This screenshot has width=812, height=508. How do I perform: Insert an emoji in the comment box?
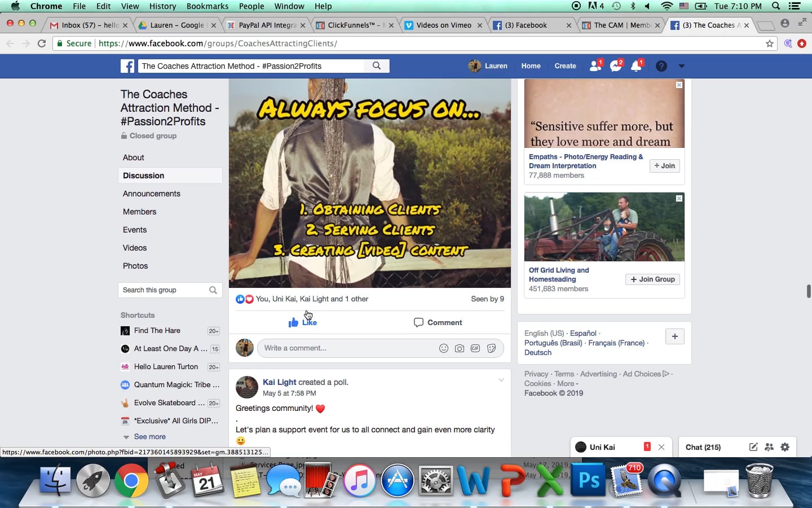(444, 348)
